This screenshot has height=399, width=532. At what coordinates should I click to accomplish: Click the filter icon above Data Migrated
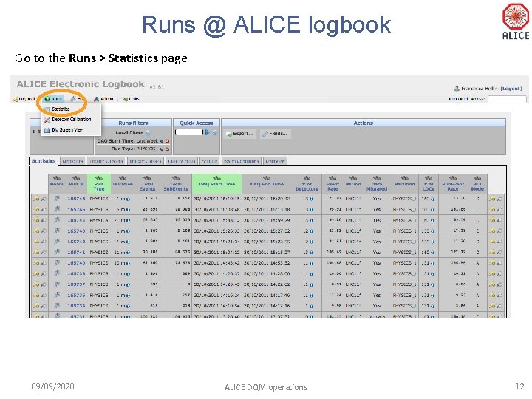(377, 178)
